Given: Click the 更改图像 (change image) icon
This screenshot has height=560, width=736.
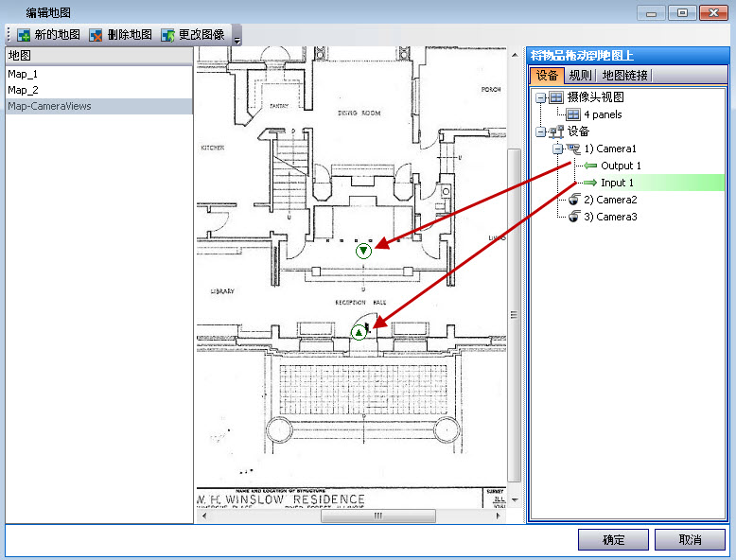Looking at the screenshot, I should pos(167,35).
